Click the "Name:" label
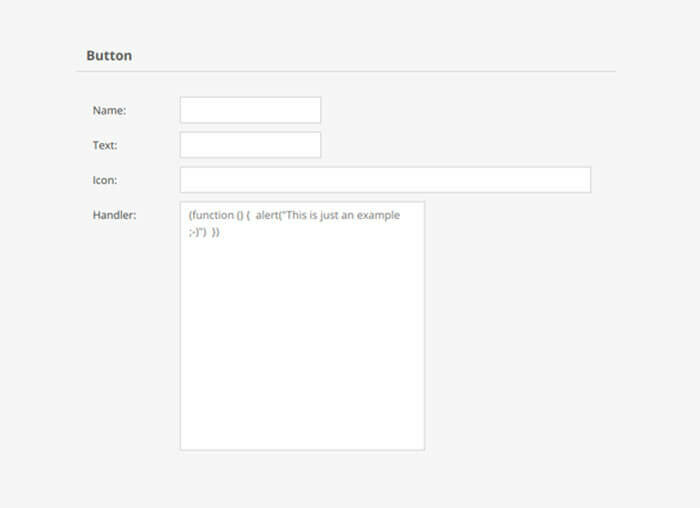 point(109,111)
